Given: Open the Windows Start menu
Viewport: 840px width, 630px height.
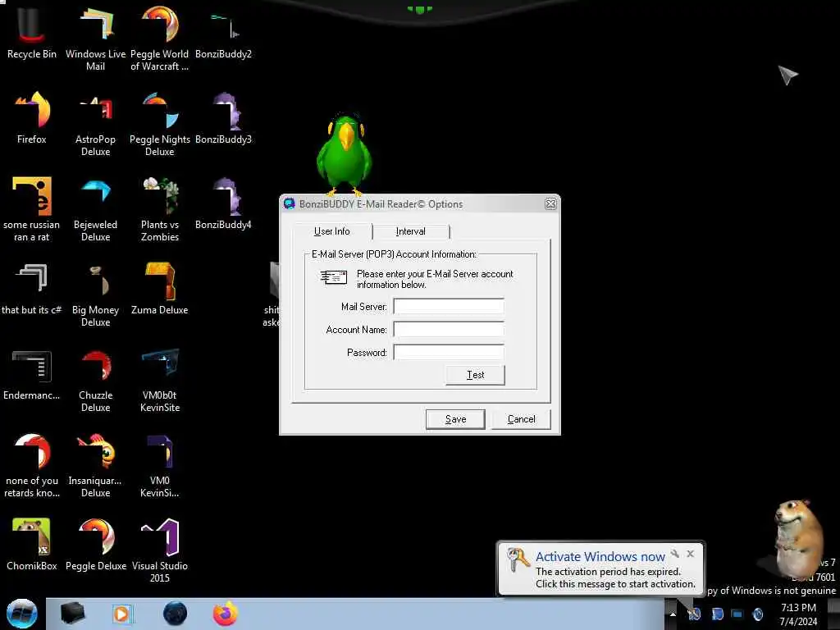Looking at the screenshot, I should pos(22,614).
